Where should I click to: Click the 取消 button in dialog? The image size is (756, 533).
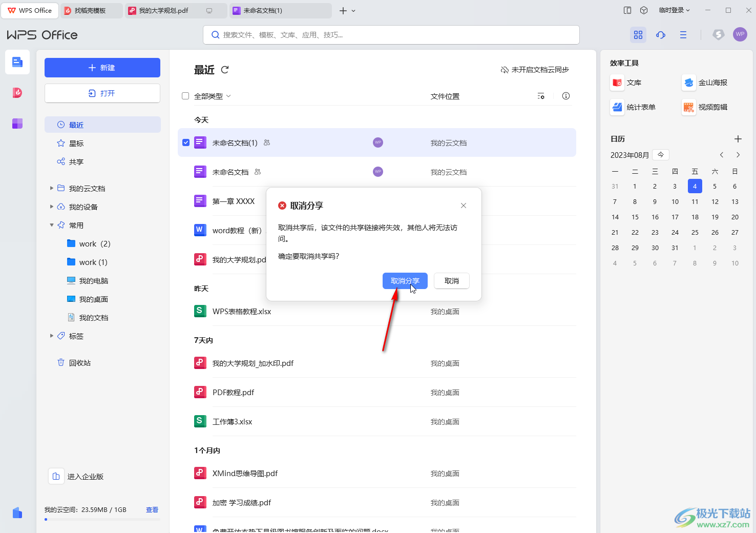452,281
